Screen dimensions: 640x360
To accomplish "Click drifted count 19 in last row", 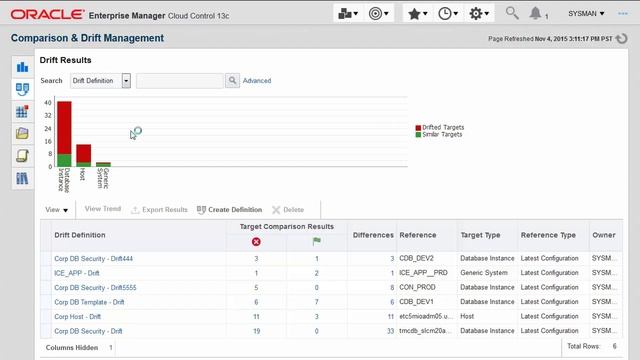I will tap(256, 331).
